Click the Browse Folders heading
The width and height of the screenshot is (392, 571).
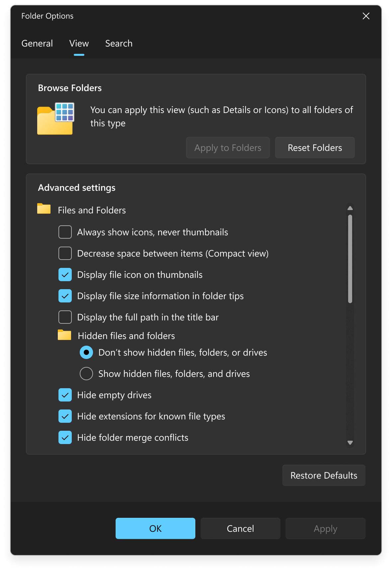(x=70, y=88)
